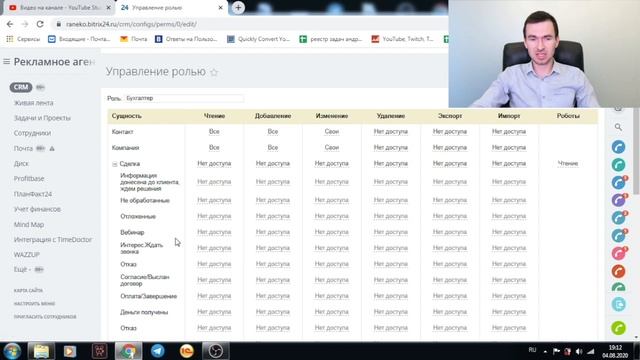Change Сделка Чтение permission Нет доступа

[214, 164]
